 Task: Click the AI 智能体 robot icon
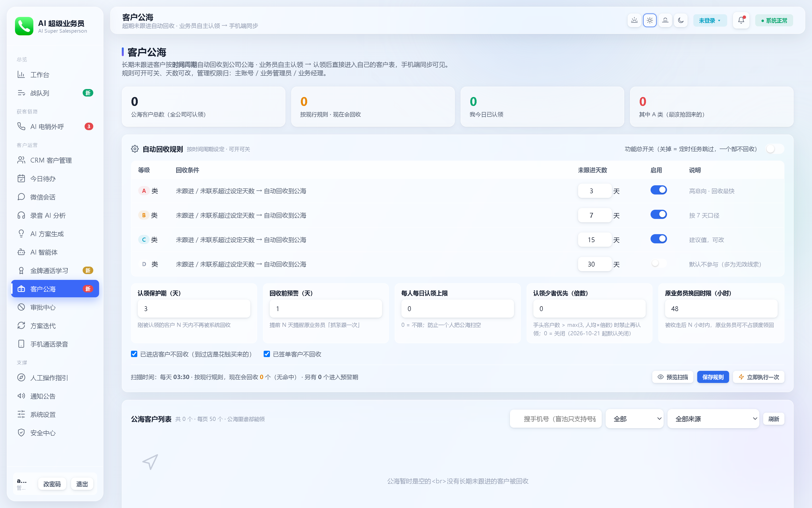[21, 252]
